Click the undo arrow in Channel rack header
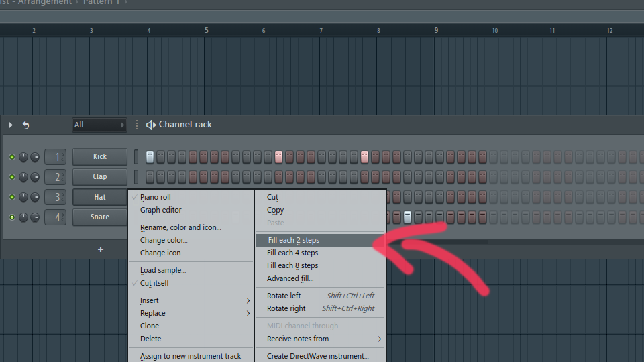Image resolution: width=644 pixels, height=362 pixels. coord(26,125)
